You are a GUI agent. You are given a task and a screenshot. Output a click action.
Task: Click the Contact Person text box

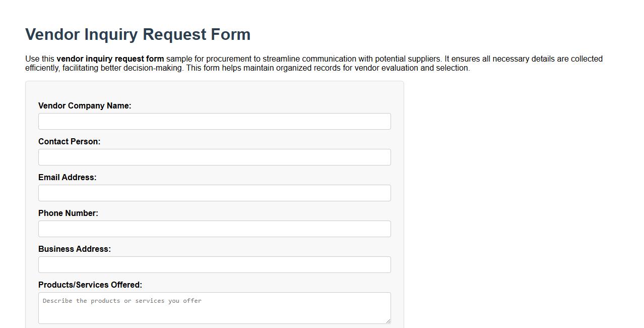pos(214,157)
